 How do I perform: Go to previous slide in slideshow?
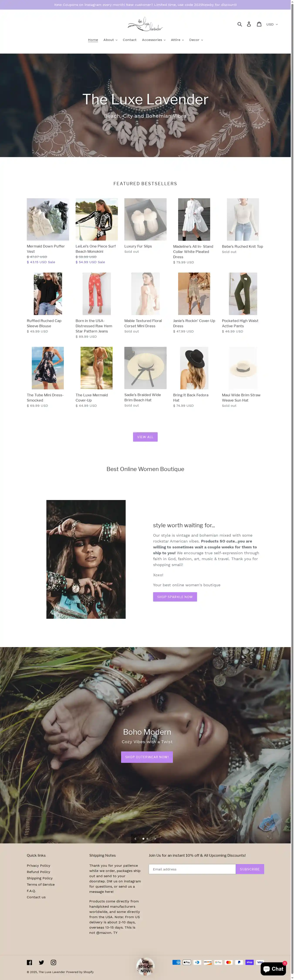pos(135,838)
